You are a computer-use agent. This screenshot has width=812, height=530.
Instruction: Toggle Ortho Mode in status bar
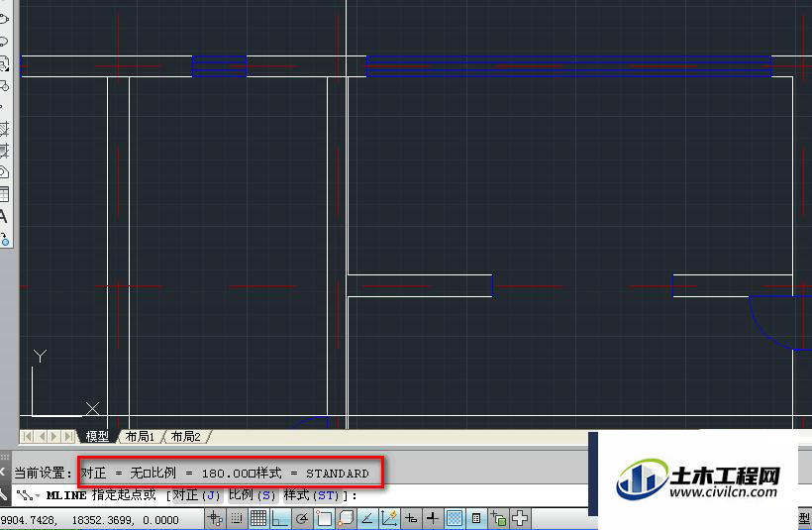[x=279, y=518]
